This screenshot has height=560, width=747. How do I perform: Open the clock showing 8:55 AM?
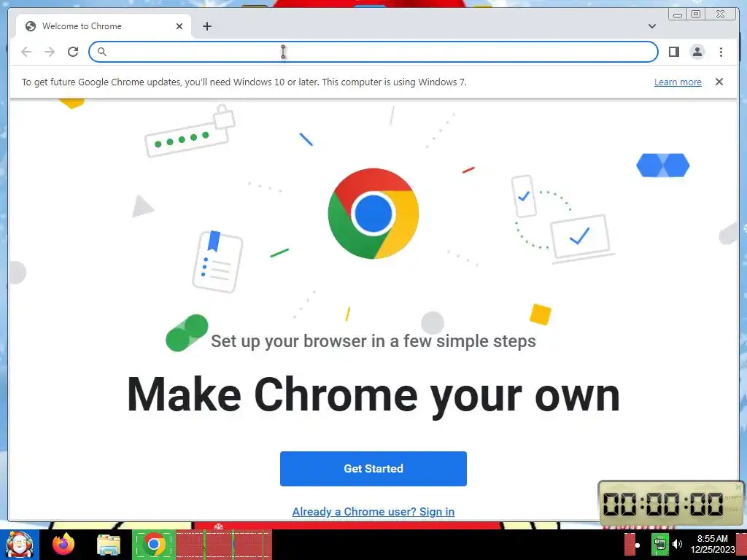712,544
